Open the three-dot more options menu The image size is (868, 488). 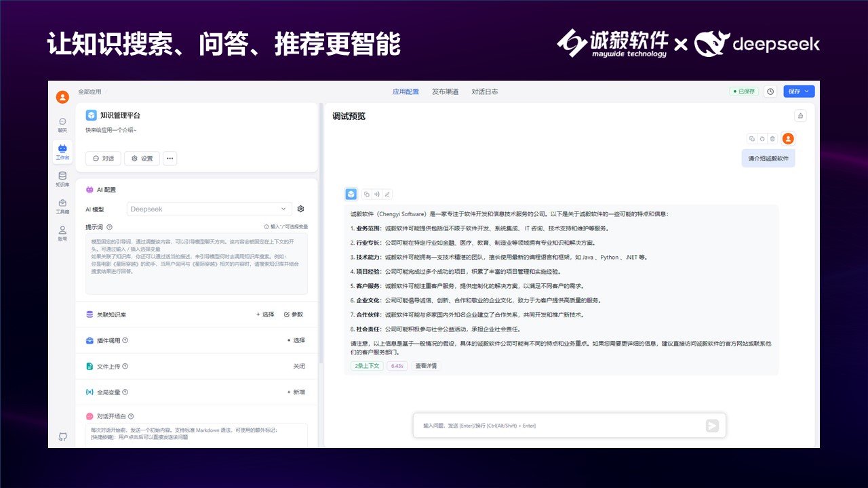pos(170,159)
